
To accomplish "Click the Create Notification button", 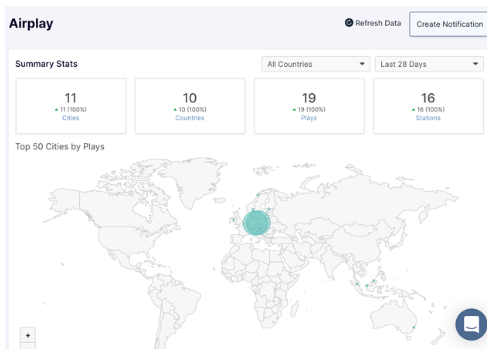I will coord(448,24).
